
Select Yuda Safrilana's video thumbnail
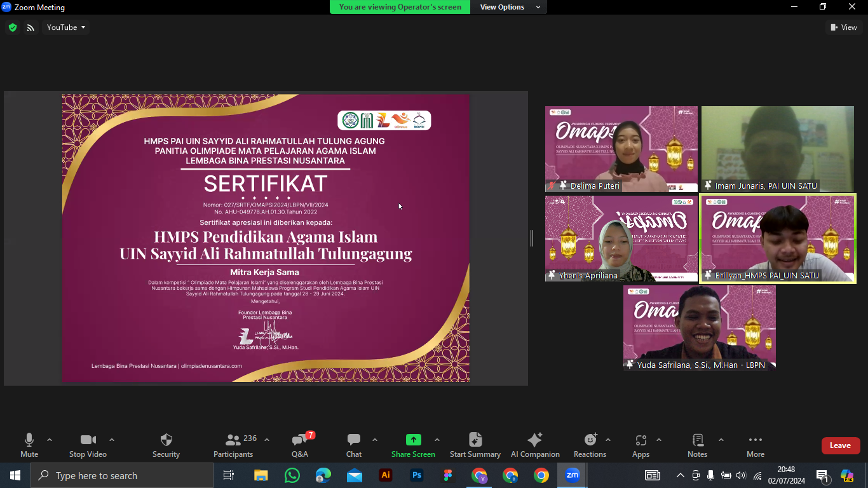point(699,327)
